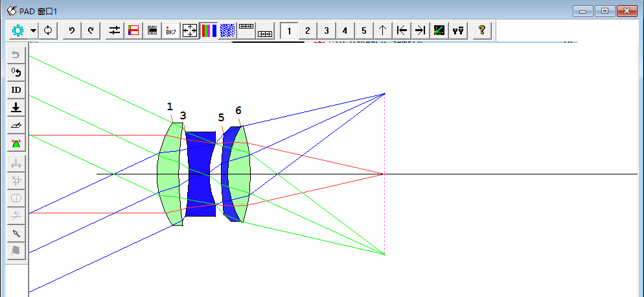Click the rear green biconvex lens element

click(x=240, y=174)
